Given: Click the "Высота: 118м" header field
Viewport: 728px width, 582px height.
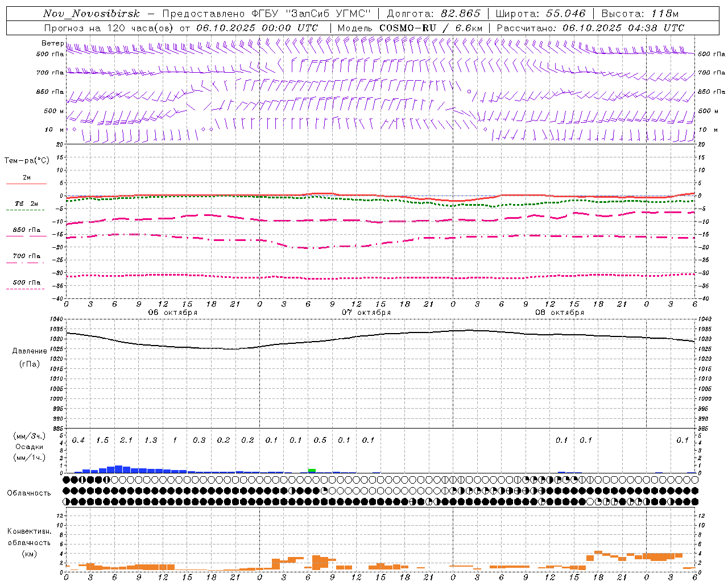Looking at the screenshot, I should click(x=640, y=14).
